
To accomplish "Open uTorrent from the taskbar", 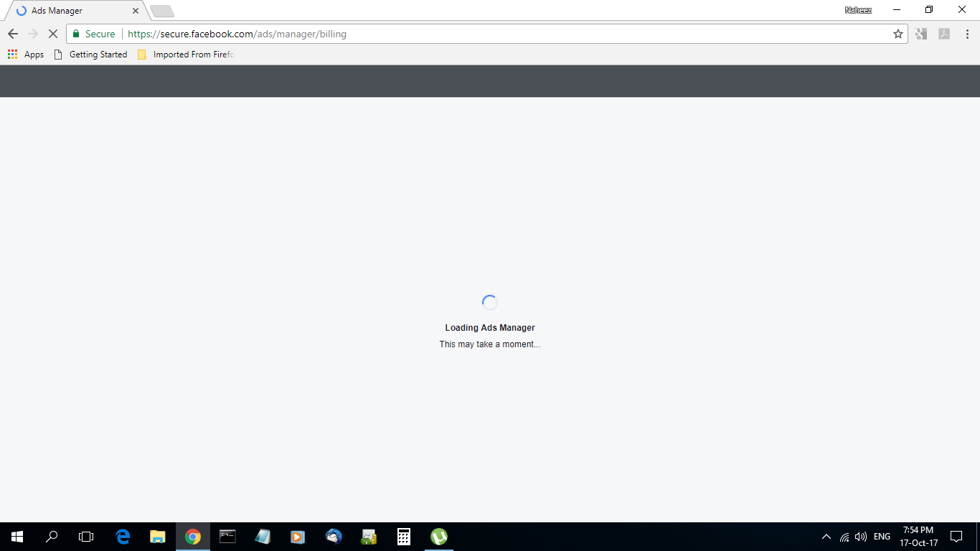I will pos(439,537).
